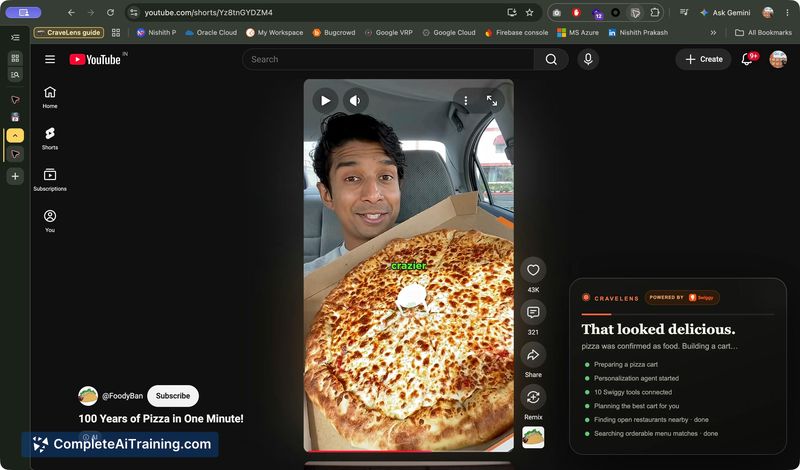View site information beside the URL
The width and height of the screenshot is (800, 470).
point(134,12)
